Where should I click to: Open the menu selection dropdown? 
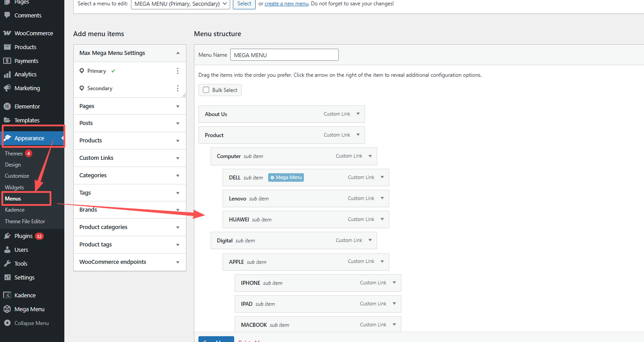click(181, 4)
